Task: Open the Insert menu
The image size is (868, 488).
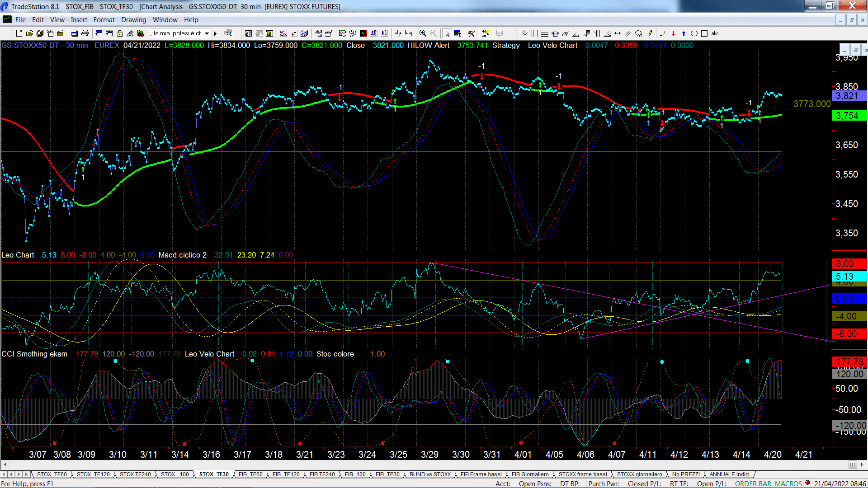Action: [79, 20]
